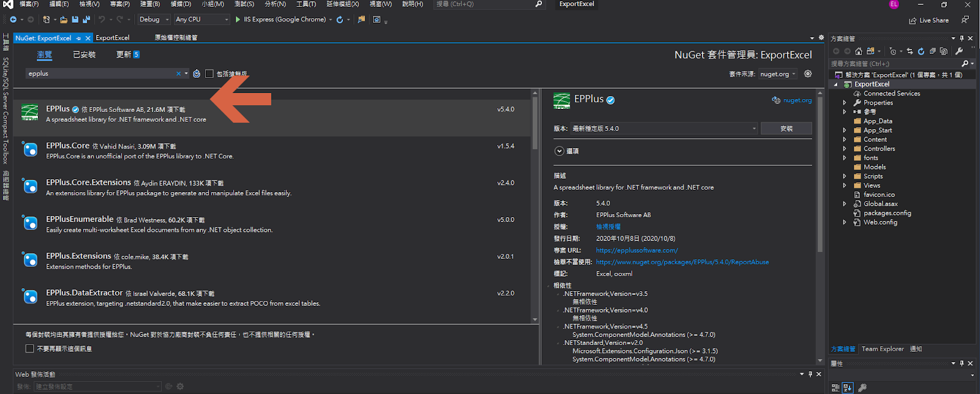This screenshot has width=980, height=394.
Task: Click the Show All Files icon
Action: [x=943, y=51]
